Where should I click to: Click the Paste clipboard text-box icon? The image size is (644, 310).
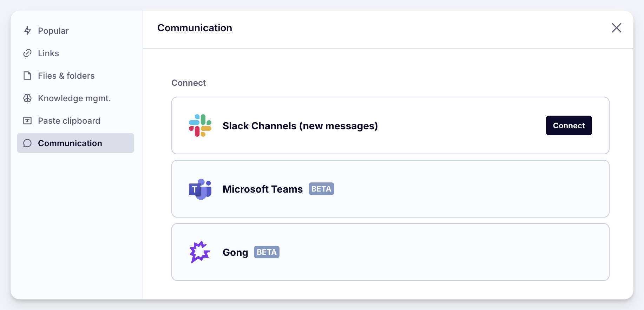pos(27,121)
